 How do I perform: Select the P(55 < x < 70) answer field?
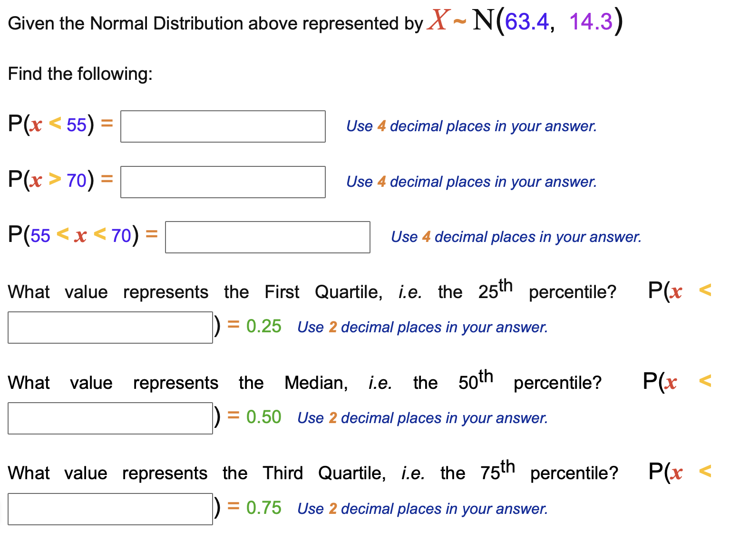click(268, 237)
